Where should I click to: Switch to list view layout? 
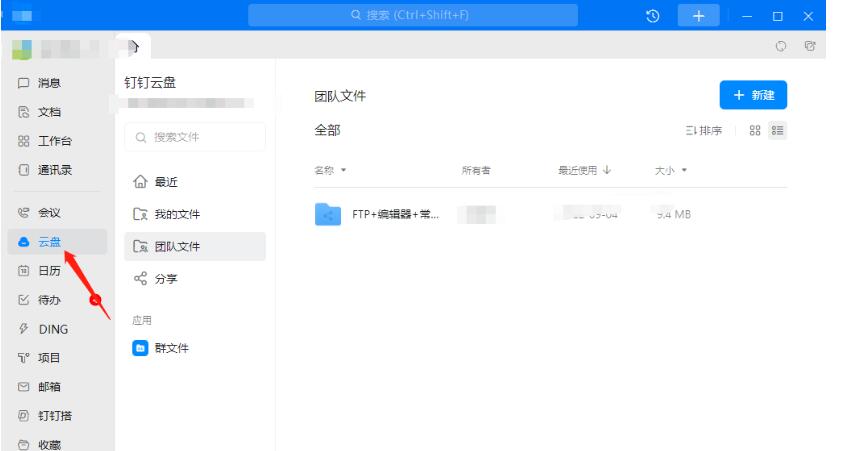pyautogui.click(x=777, y=131)
